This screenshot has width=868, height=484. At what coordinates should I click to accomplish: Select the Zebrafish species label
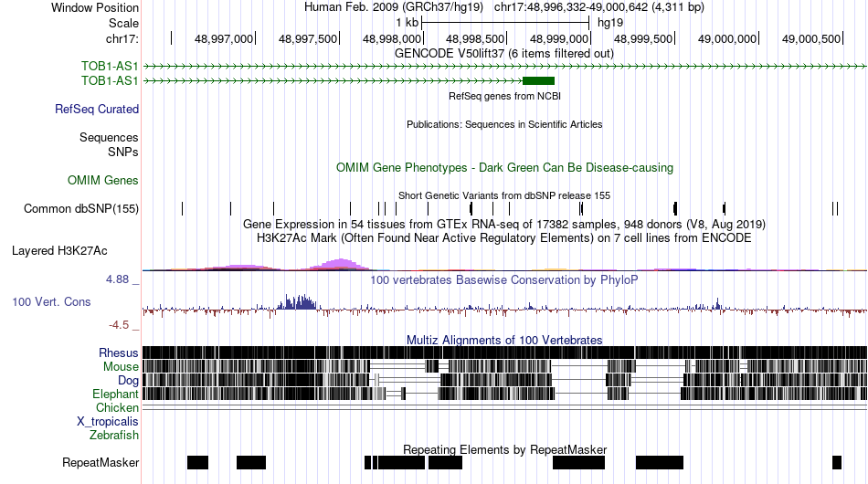coord(114,436)
